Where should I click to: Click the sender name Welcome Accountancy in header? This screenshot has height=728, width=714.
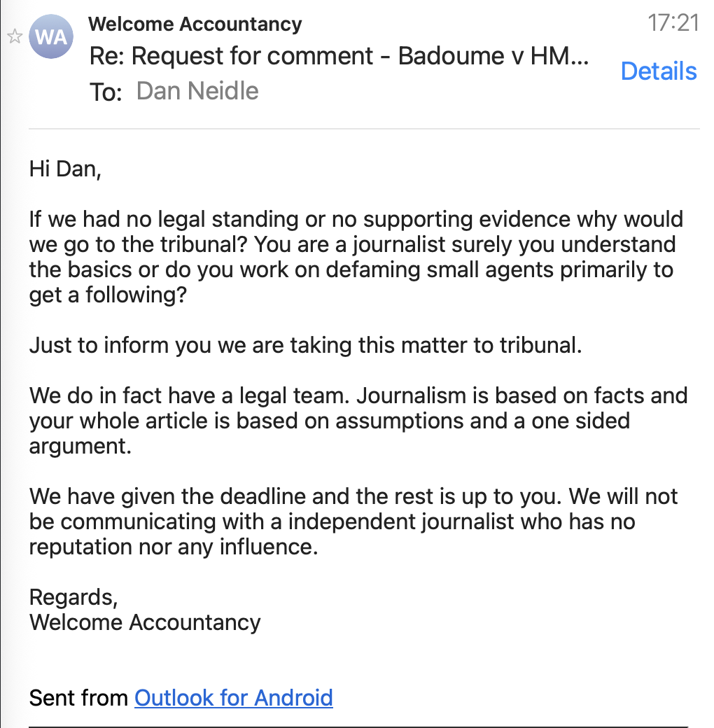tap(195, 24)
